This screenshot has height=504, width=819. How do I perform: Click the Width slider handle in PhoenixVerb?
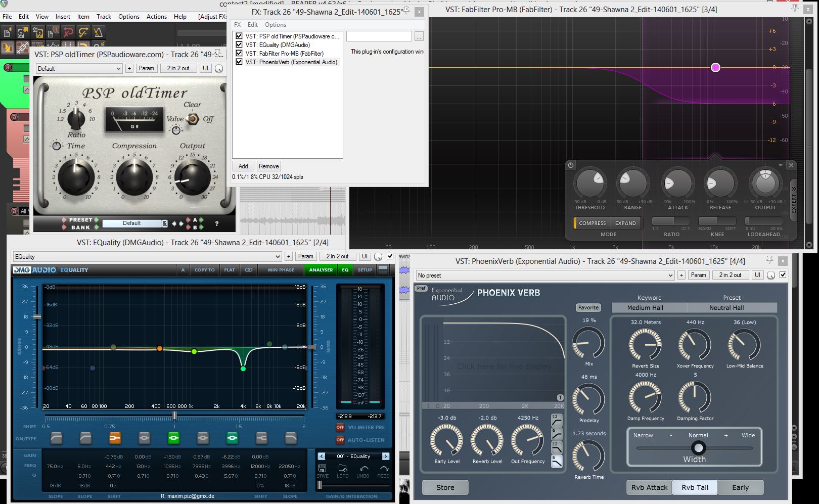coord(698,448)
